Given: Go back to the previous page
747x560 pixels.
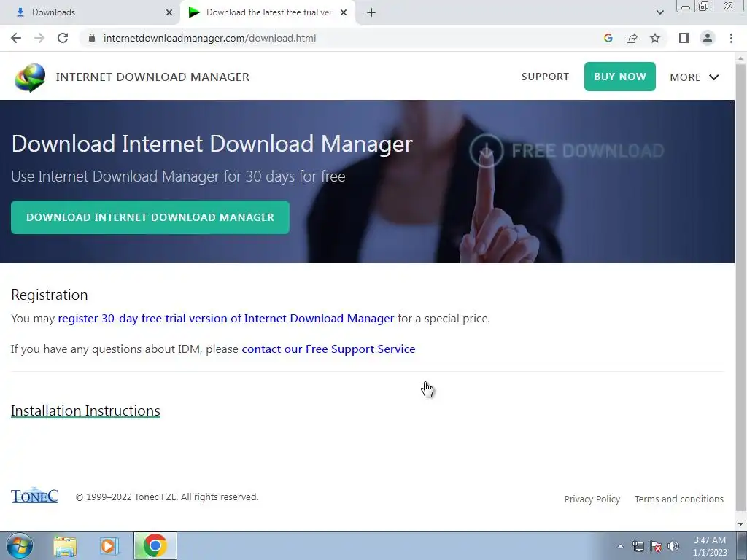Looking at the screenshot, I should coord(16,38).
